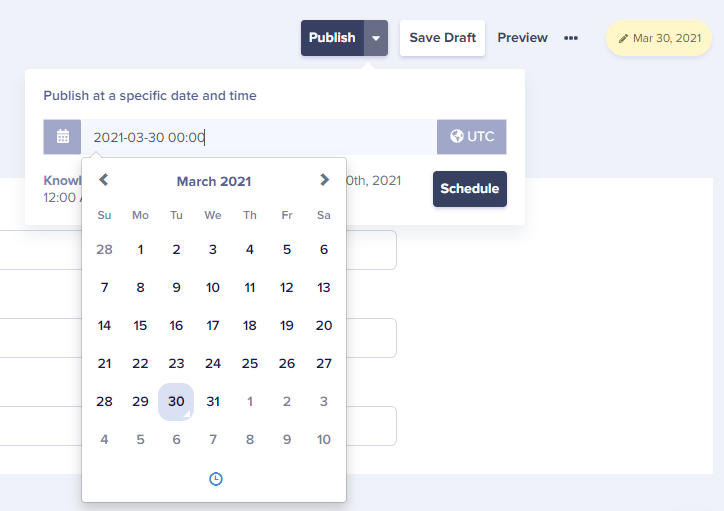Select March 15 in the calendar
This screenshot has width=724, height=511.
pyautogui.click(x=140, y=325)
